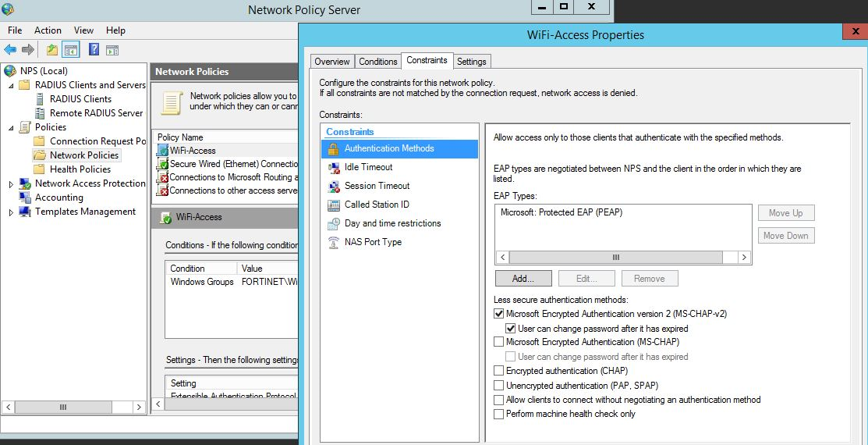Expand the Templates Management tree node
Screen dimensions: 868x445
[x=11, y=212]
